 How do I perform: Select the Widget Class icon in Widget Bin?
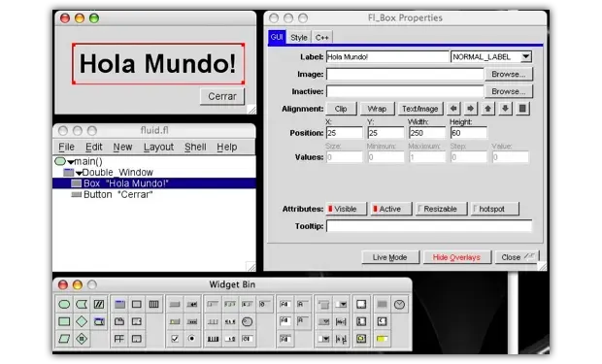pos(99,321)
